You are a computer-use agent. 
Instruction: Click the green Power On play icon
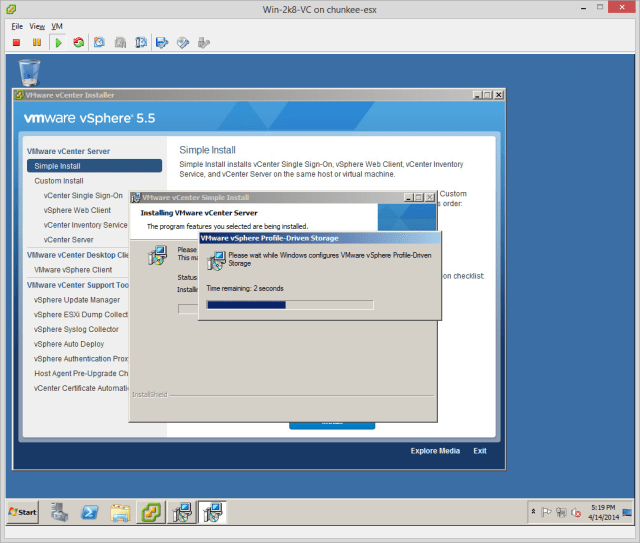(58, 42)
